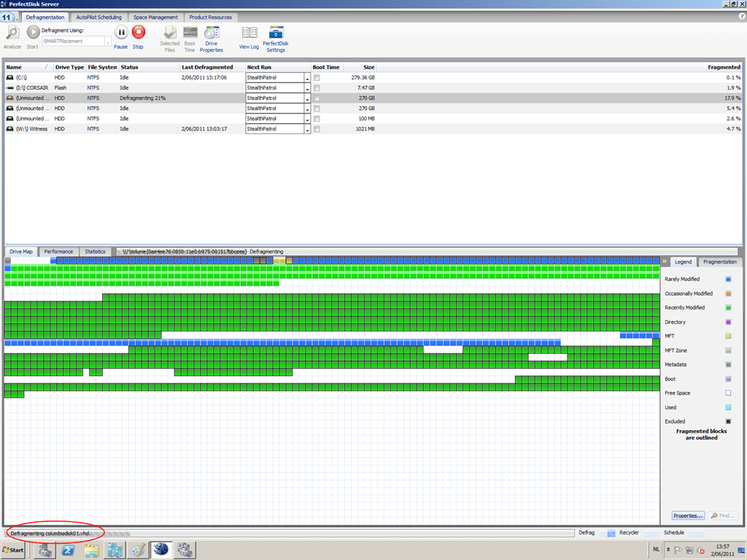The image size is (747, 560).
Task: Open Next Run dropdown for 5.4 % fragmented volume
Action: click(307, 109)
